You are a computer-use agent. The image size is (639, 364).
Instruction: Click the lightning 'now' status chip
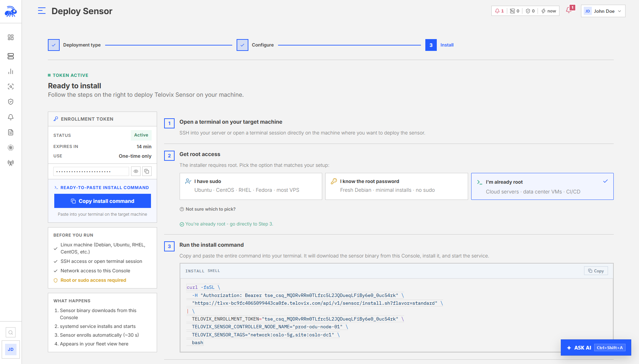pos(549,11)
